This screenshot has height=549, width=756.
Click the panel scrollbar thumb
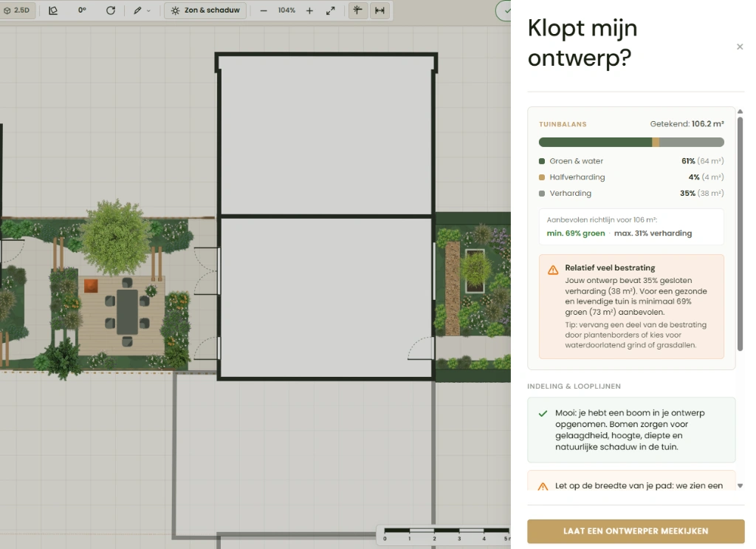pos(740,233)
